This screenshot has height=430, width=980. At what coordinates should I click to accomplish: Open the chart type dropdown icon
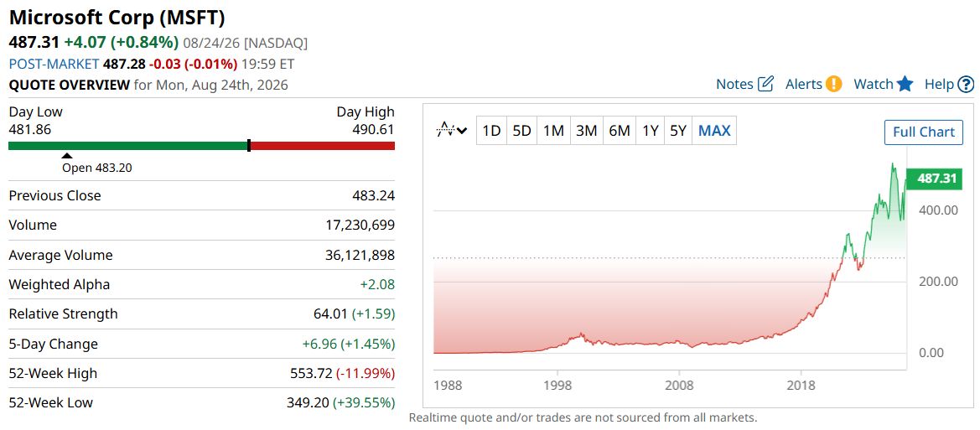[451, 131]
